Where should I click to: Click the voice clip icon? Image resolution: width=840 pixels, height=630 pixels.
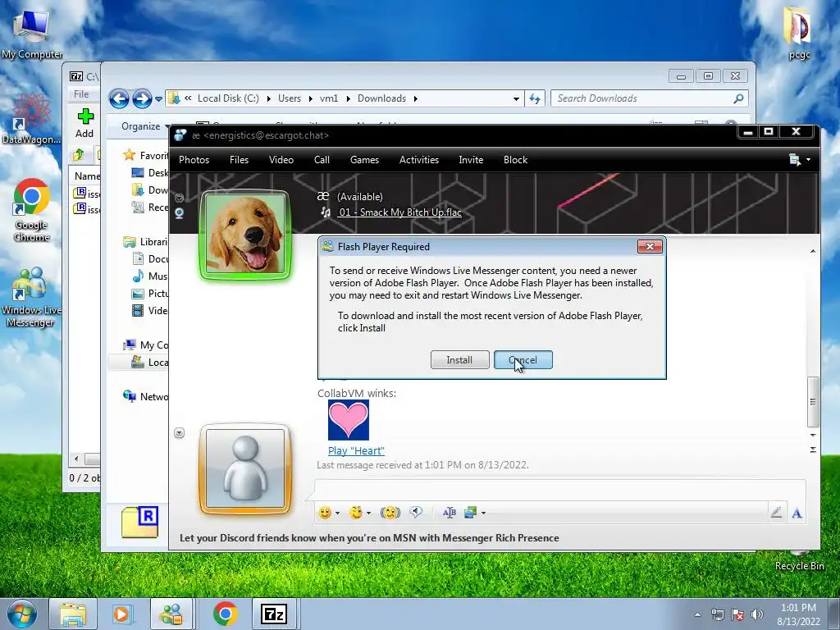(416, 513)
